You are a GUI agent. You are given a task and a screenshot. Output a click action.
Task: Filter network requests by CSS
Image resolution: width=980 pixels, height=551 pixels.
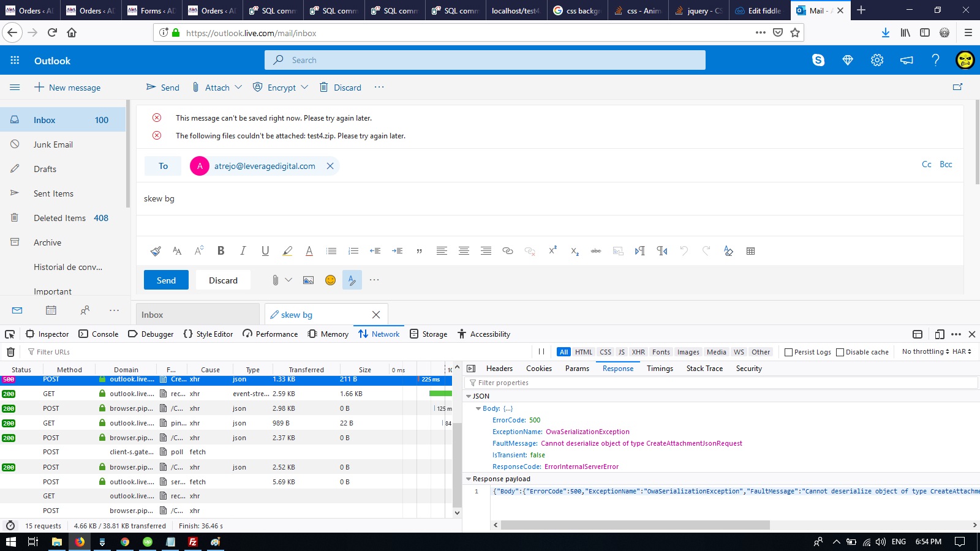click(x=605, y=352)
